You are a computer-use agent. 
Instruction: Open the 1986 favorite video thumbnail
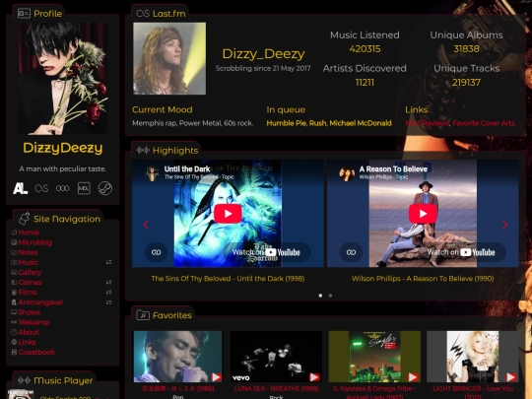tap(177, 357)
